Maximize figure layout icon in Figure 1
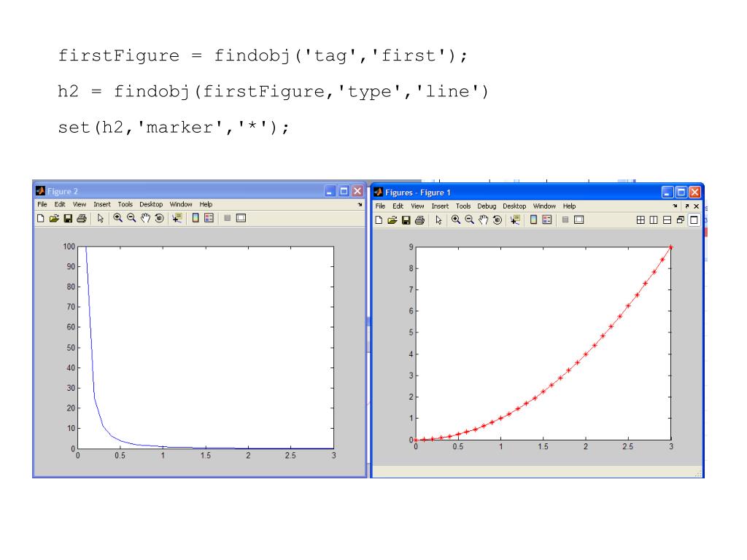The height and width of the screenshot is (560, 747). pyautogui.click(x=694, y=220)
